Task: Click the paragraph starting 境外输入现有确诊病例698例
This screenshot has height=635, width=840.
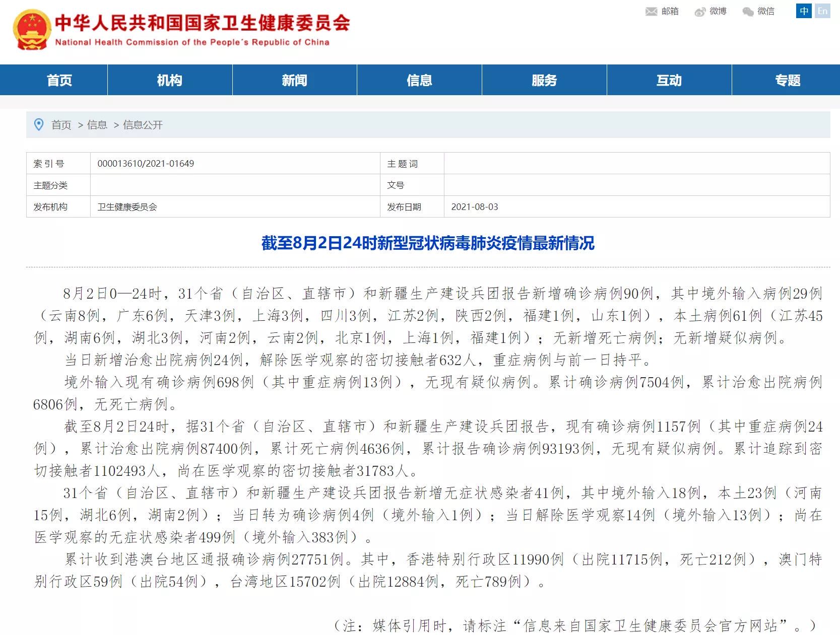Action: 428,393
